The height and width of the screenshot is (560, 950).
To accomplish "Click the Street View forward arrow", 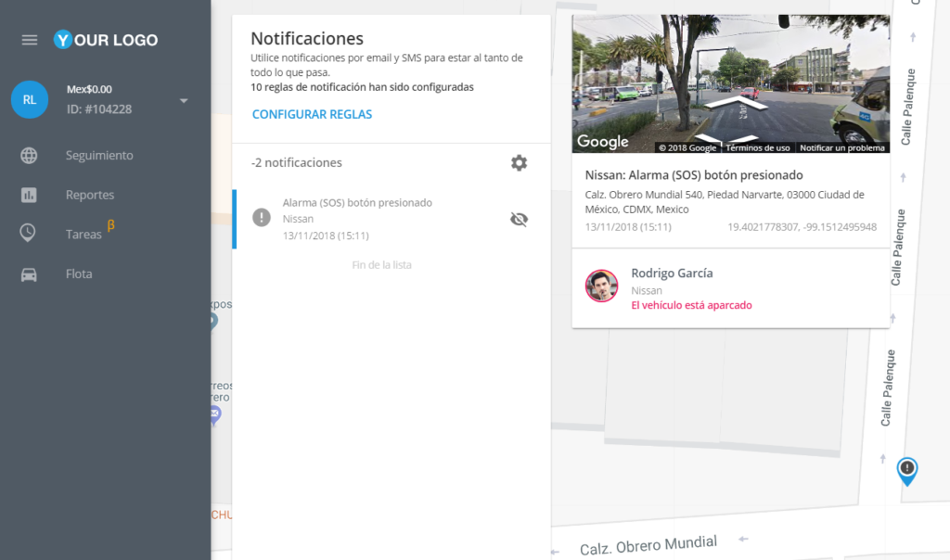I will (736, 102).
